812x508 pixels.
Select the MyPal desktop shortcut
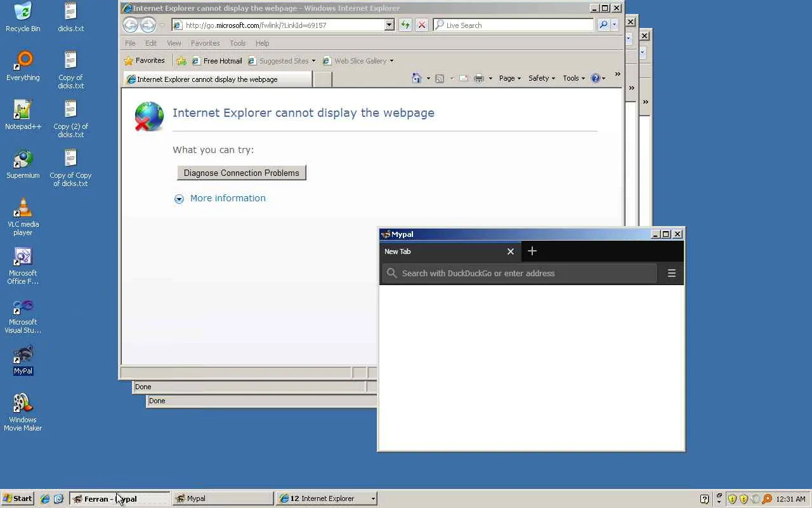(23, 360)
